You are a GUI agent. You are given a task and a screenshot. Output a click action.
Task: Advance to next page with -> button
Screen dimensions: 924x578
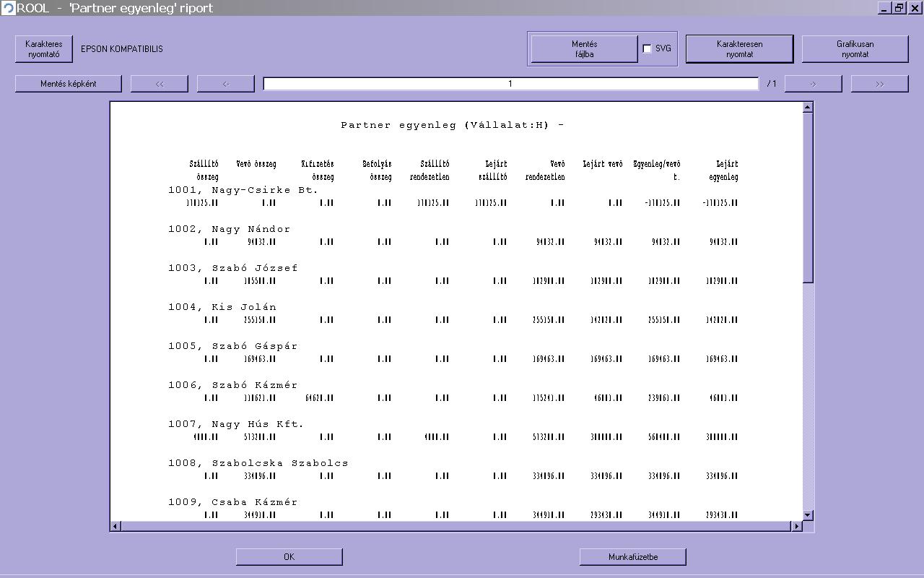[x=813, y=84]
